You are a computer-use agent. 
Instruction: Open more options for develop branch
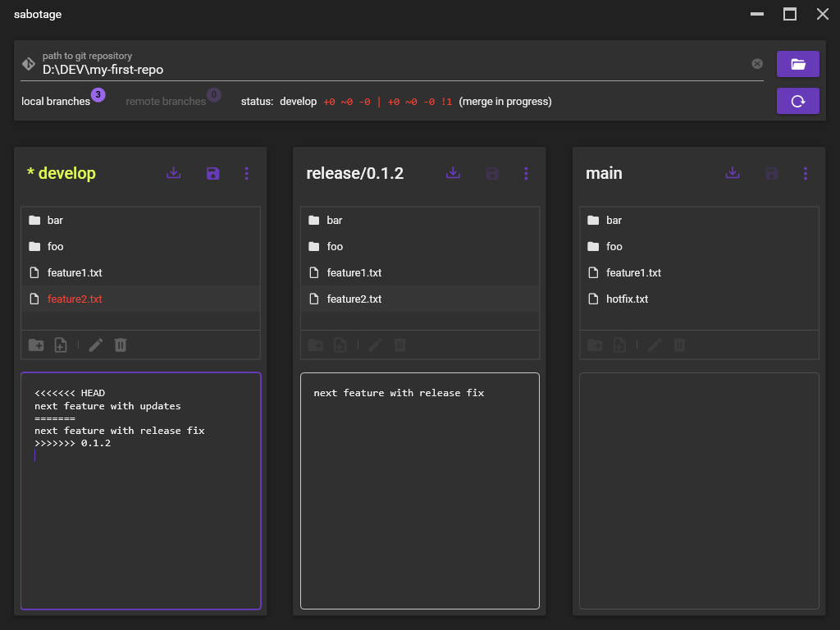pyautogui.click(x=246, y=173)
